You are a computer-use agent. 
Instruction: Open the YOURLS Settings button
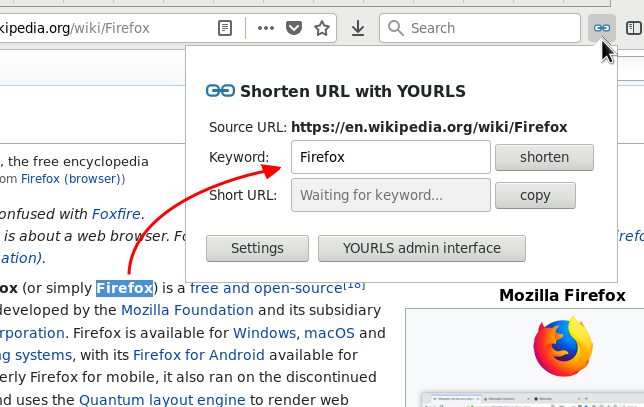click(257, 248)
